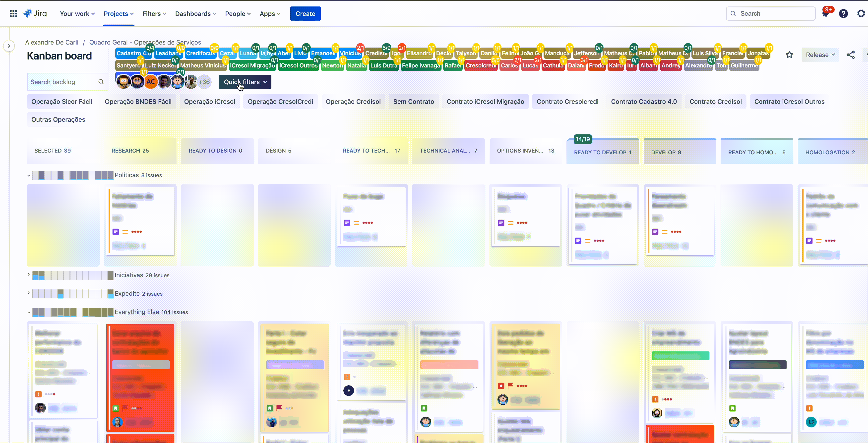Screen dimensions: 868x443
Task: Open the settings gear icon
Action: (861, 14)
